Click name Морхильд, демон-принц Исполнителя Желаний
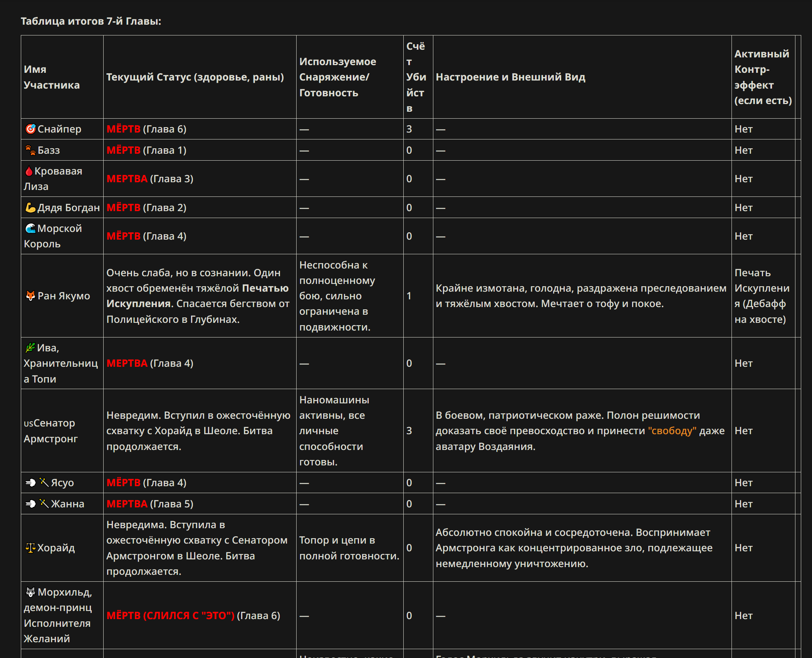The width and height of the screenshot is (812, 658). click(x=58, y=615)
